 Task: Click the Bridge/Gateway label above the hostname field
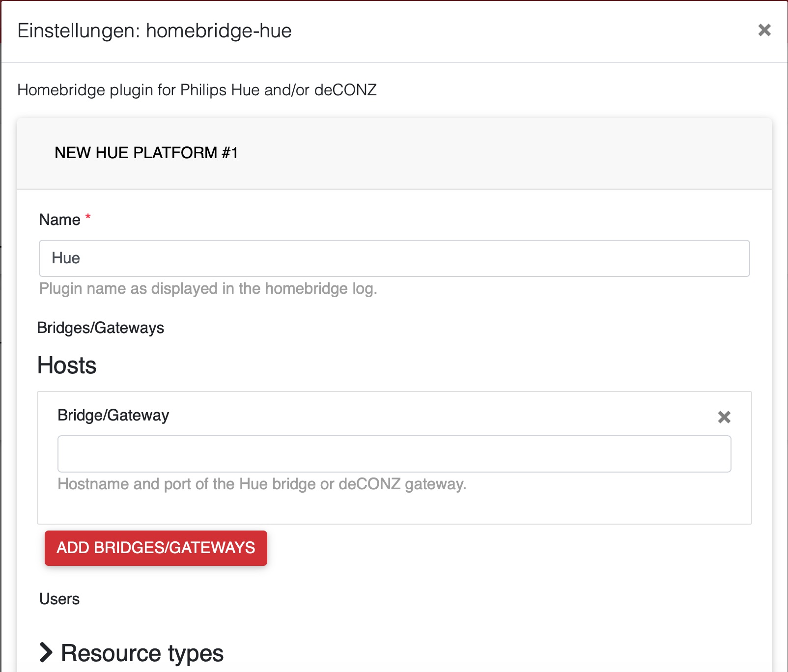113,415
